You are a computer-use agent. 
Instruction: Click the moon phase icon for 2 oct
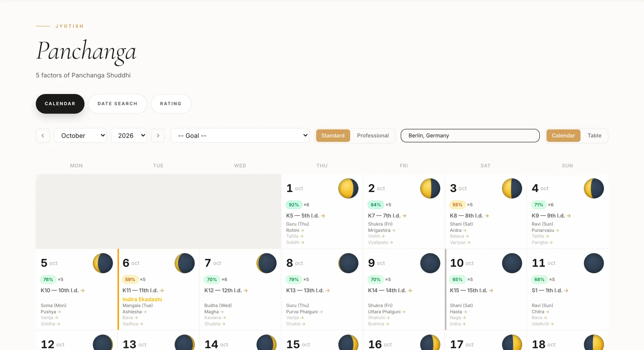[430, 188]
